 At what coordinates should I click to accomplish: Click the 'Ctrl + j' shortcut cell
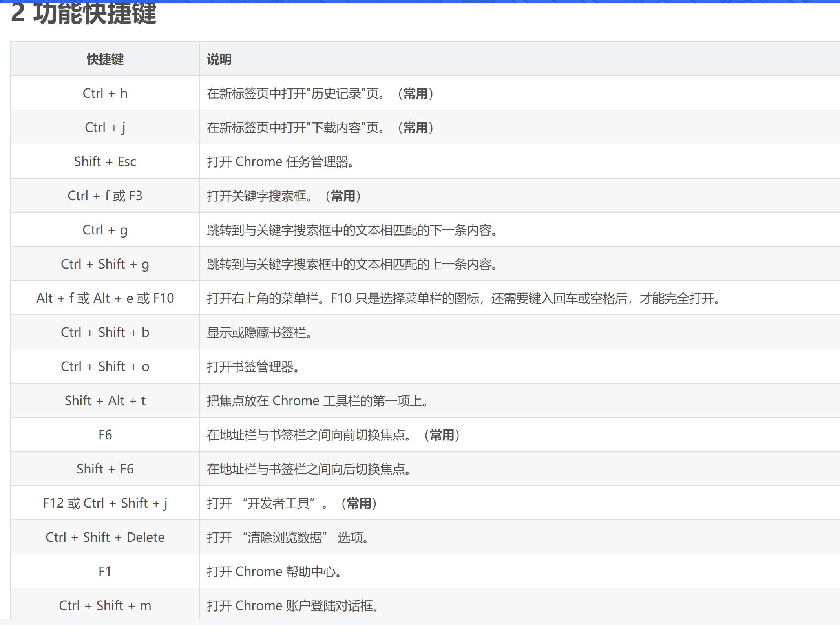point(105,128)
